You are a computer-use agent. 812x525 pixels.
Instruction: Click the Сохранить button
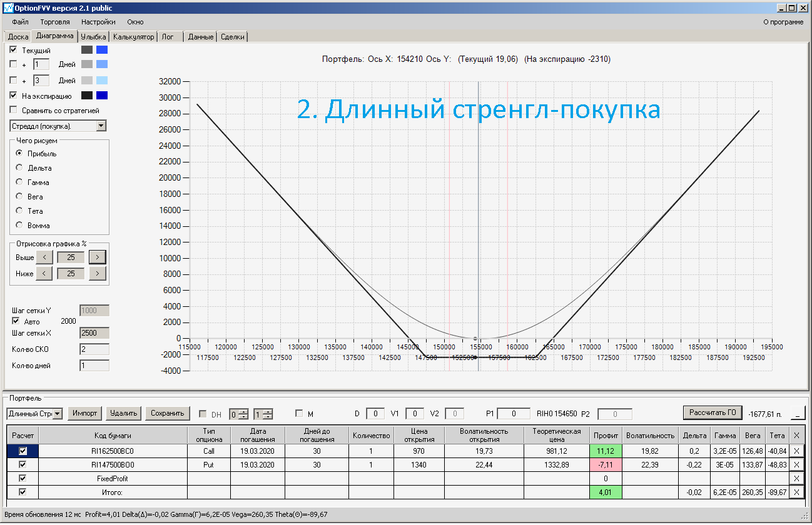[x=166, y=413]
